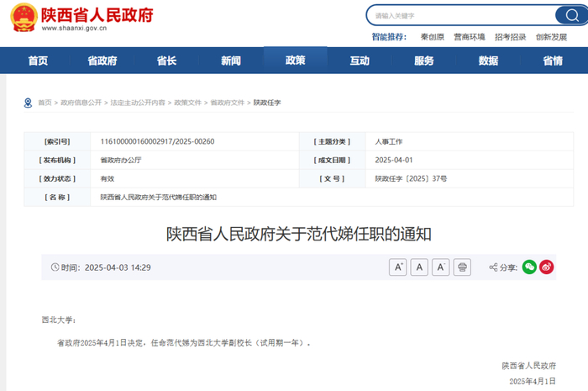Open the 省长 navigation tab
This screenshot has height=391, width=588.
166,61
